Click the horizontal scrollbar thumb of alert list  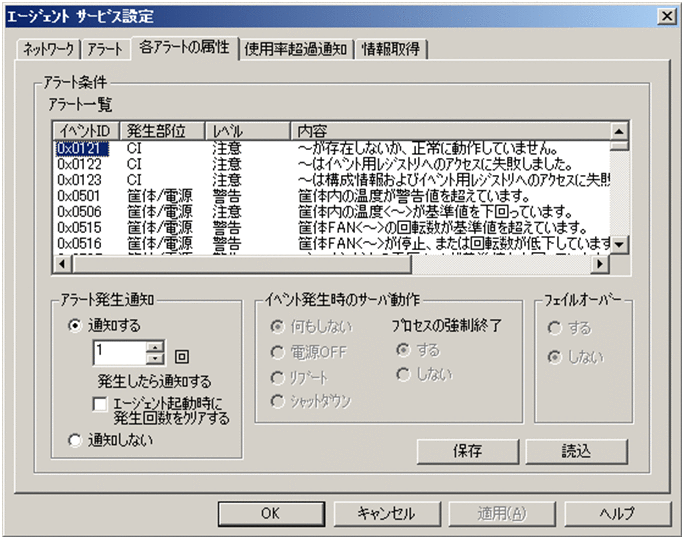(242, 264)
